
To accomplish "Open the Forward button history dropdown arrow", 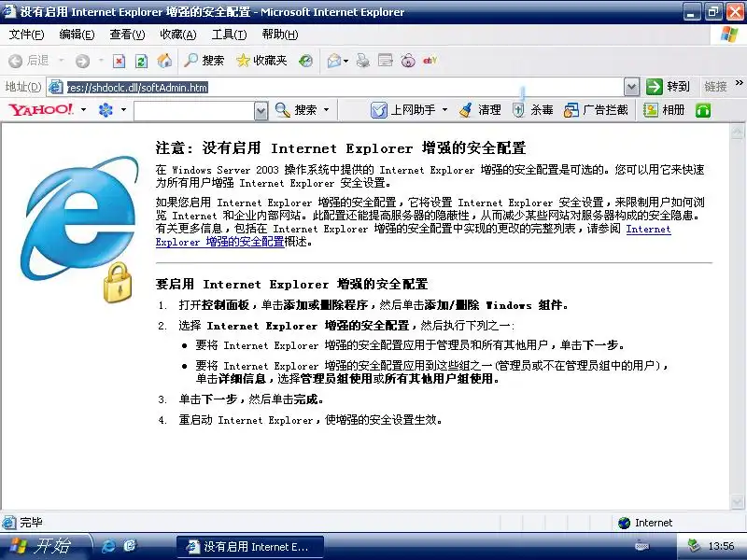I will [101, 61].
